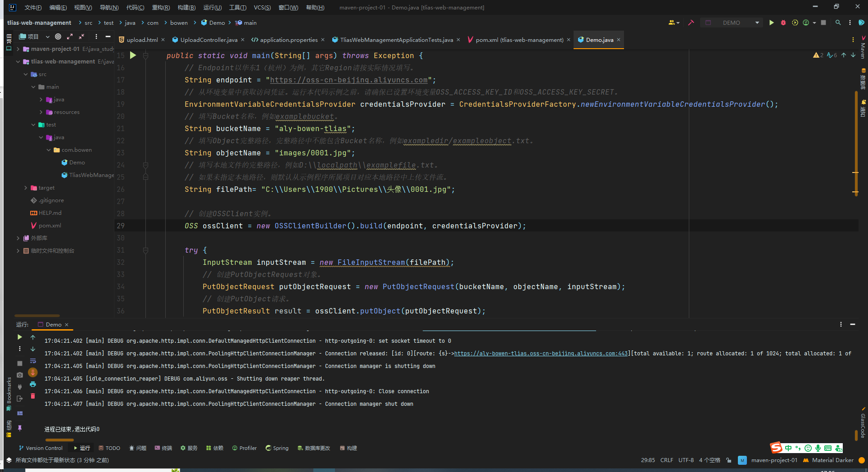
Task: Click the run gutter arrow beside the main method
Action: tap(133, 55)
